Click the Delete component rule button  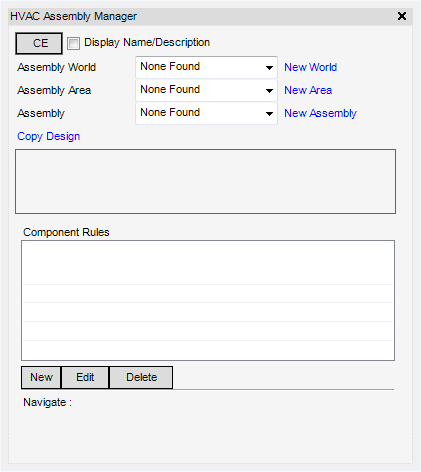[141, 377]
